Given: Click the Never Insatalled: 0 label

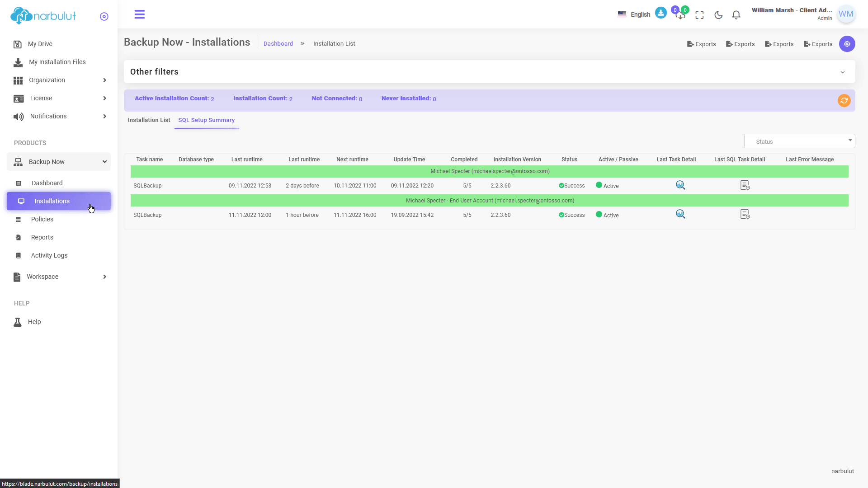Looking at the screenshot, I should 409,99.
